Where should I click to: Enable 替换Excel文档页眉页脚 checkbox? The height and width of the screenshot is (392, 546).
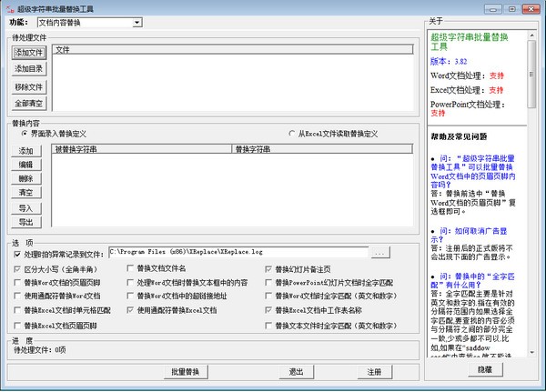(17, 324)
